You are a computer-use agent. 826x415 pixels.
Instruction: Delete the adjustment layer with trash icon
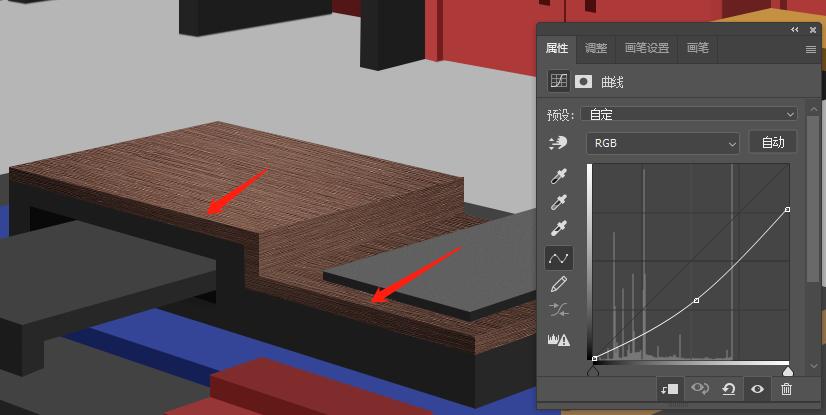(787, 389)
